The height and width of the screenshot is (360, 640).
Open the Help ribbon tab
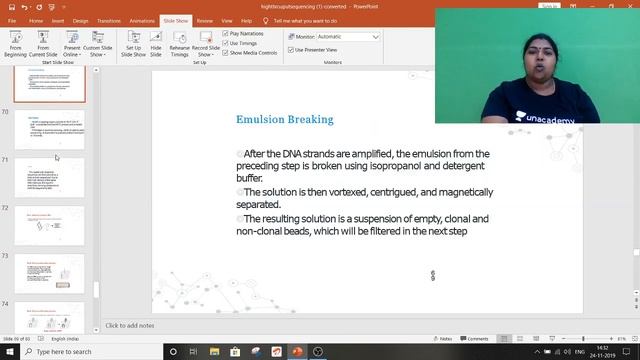click(x=247, y=21)
